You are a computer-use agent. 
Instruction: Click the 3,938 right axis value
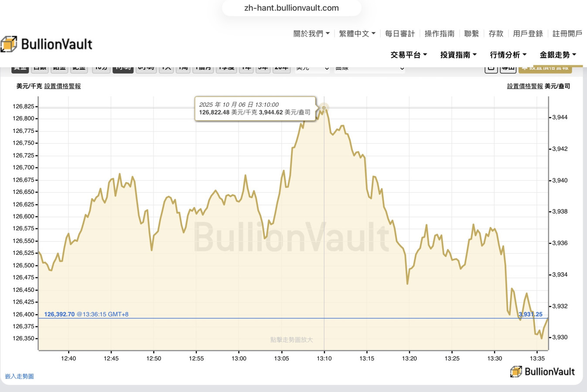[560, 211]
